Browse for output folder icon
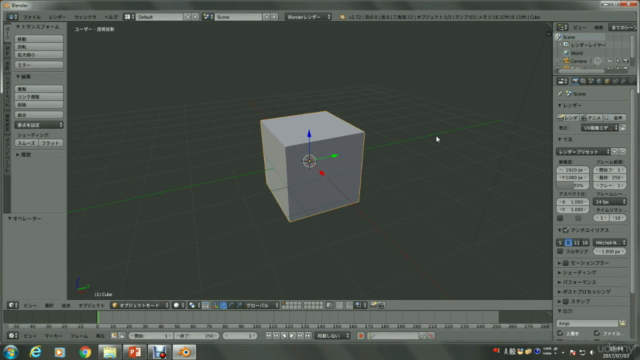640x360 pixels. pos(622,323)
